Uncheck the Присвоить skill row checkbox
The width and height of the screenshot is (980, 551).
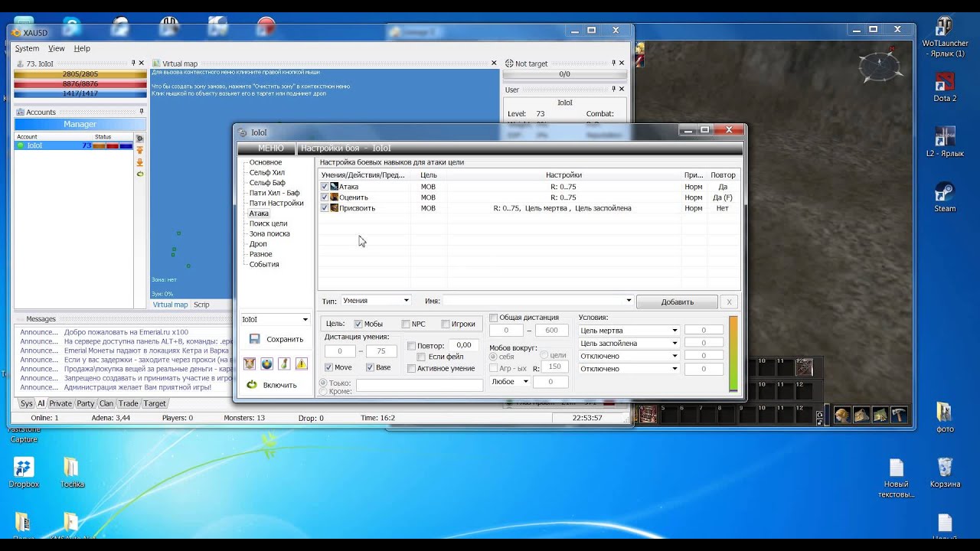(325, 208)
